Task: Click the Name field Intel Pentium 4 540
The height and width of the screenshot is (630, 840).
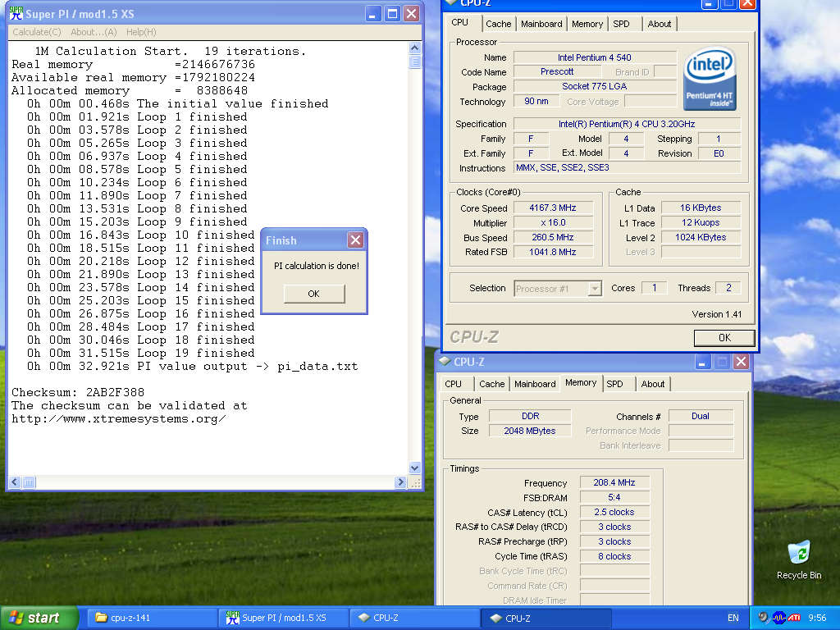Action: tap(595, 57)
